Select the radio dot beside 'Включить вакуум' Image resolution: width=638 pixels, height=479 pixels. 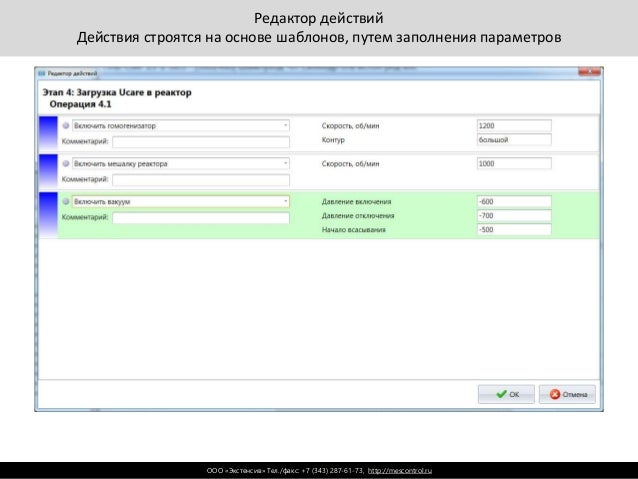click(x=66, y=201)
